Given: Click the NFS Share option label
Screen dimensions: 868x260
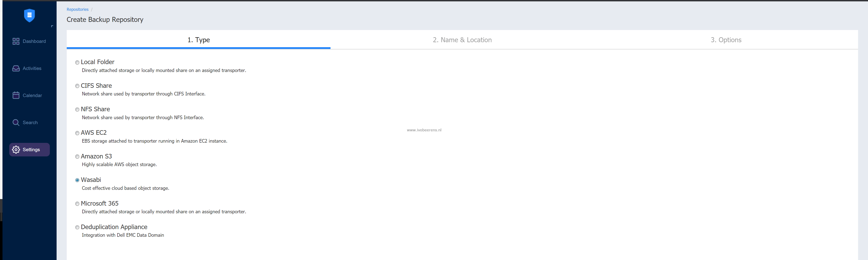Looking at the screenshot, I should 95,109.
